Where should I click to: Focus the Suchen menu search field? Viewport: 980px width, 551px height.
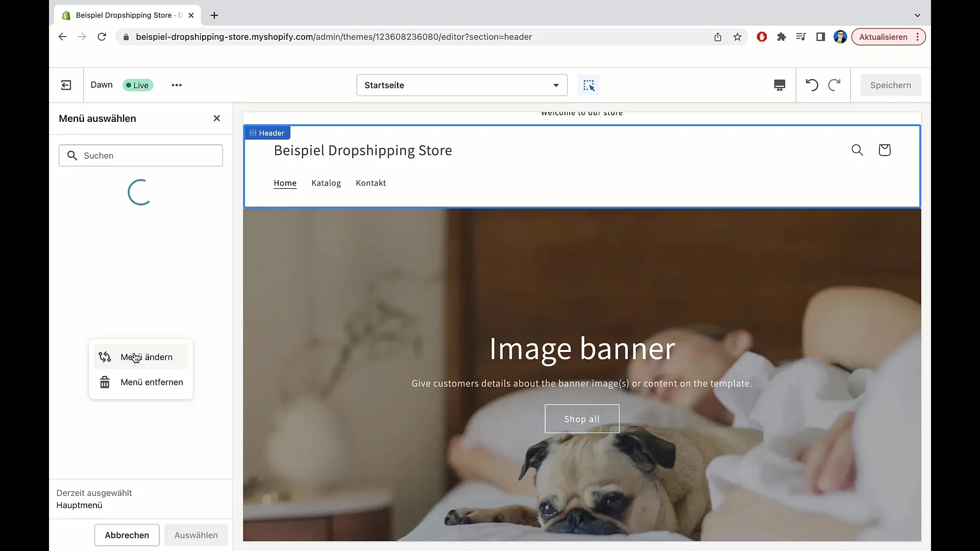pos(141,156)
